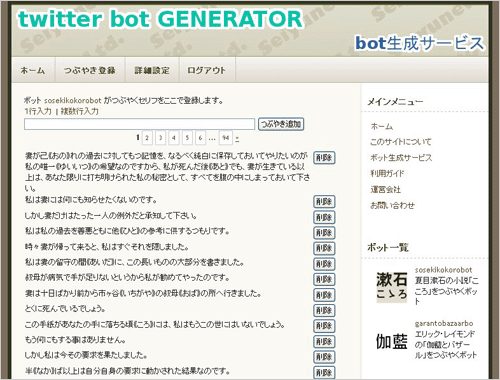
Task: Switch to 複数行入力 mode
Action: click(x=79, y=111)
